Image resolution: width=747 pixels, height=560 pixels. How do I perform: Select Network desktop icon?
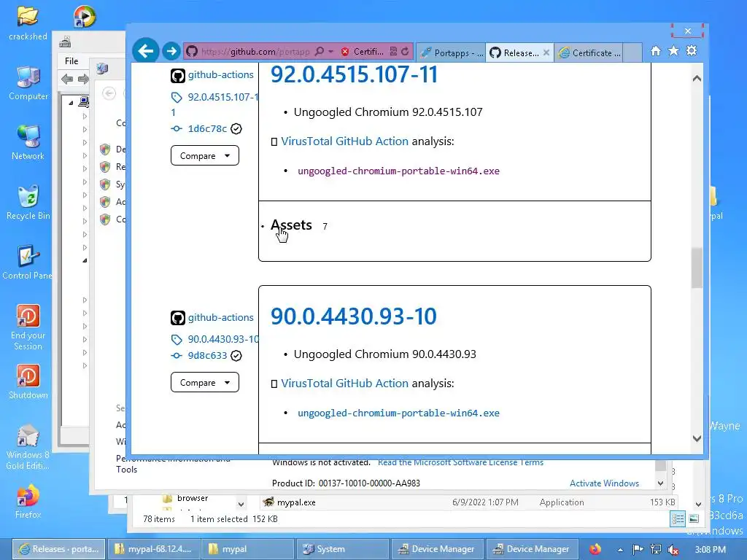28,142
